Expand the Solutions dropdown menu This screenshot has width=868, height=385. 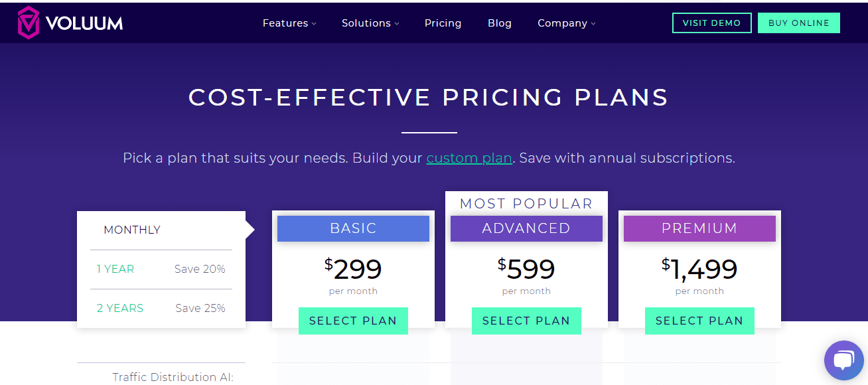pyautogui.click(x=370, y=23)
